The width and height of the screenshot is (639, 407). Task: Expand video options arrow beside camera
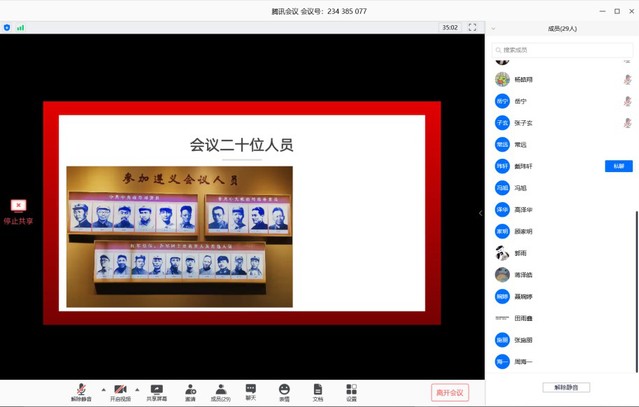pyautogui.click(x=137, y=388)
